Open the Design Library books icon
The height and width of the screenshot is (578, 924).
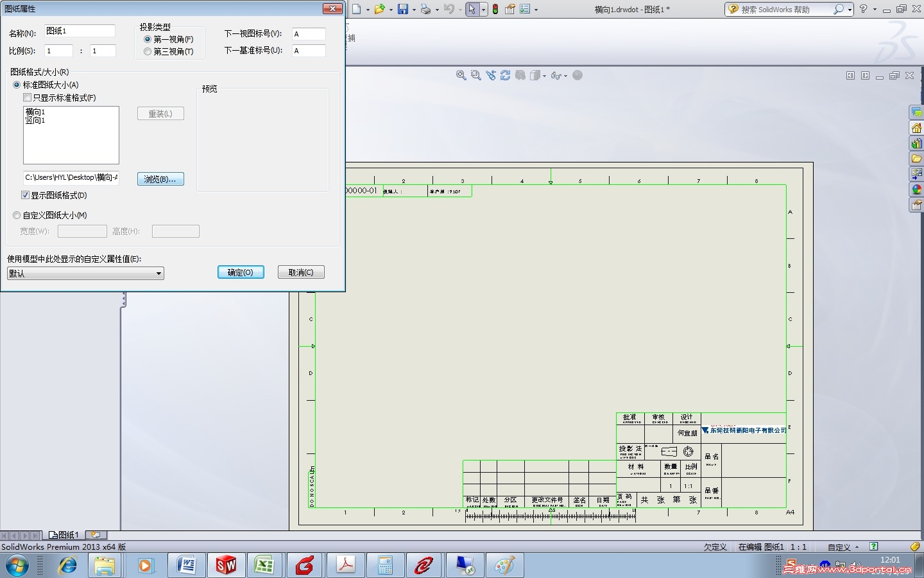(916, 143)
